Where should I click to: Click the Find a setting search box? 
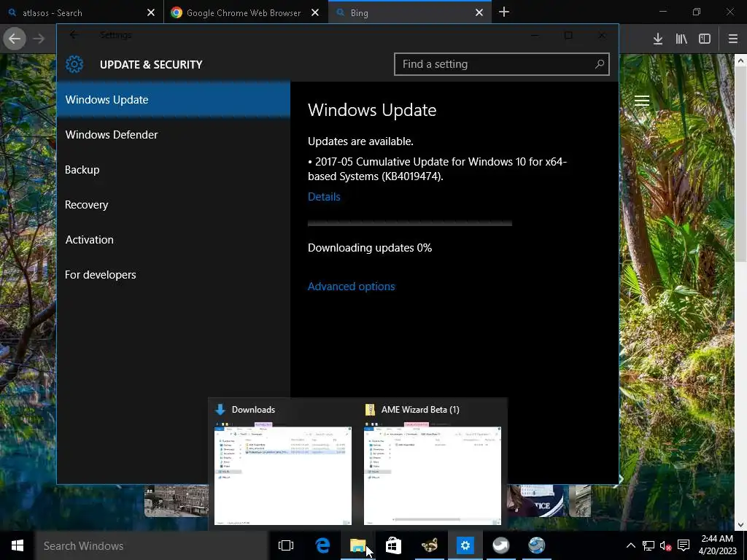(502, 64)
